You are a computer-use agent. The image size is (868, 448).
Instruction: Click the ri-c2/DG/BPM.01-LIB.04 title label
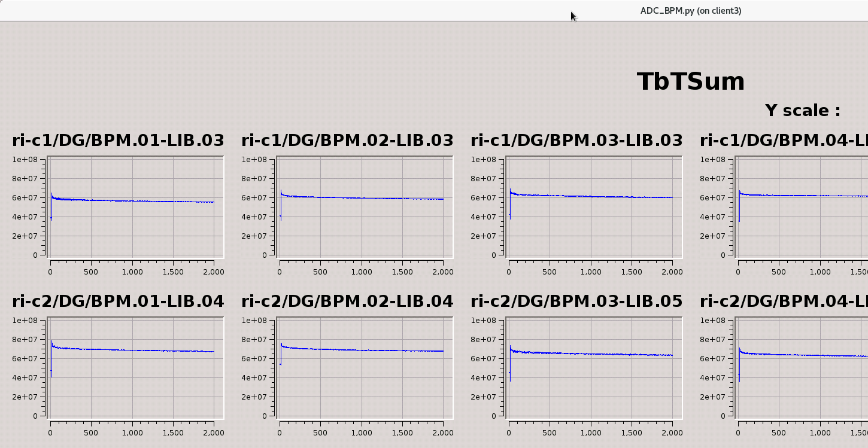click(x=118, y=302)
